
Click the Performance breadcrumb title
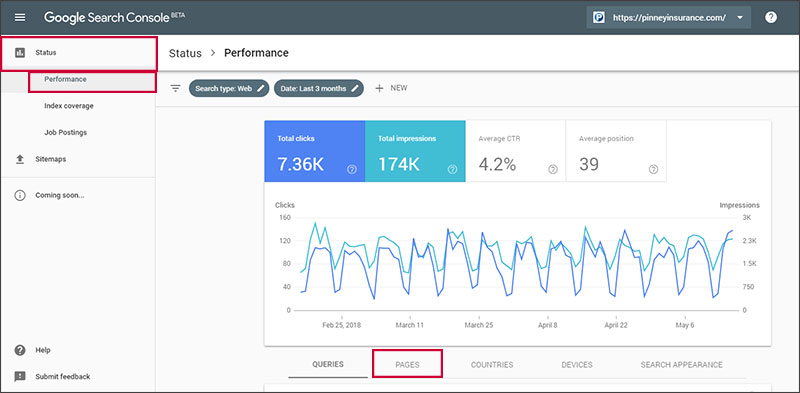(x=256, y=53)
